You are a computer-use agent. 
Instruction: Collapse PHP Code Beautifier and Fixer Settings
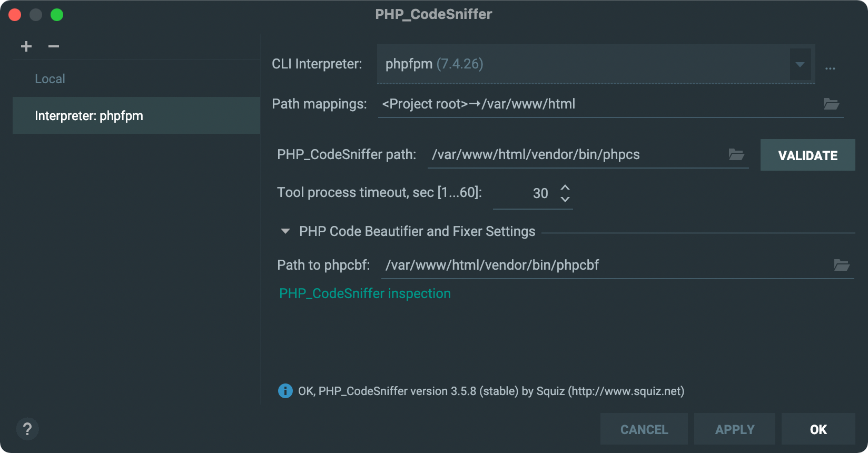[285, 231]
